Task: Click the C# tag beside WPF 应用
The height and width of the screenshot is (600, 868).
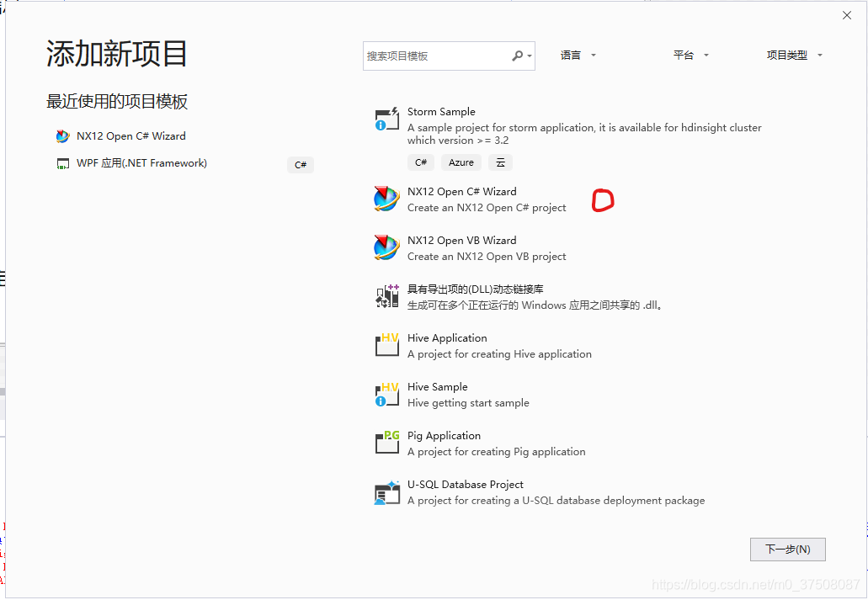Action: pyautogui.click(x=301, y=165)
